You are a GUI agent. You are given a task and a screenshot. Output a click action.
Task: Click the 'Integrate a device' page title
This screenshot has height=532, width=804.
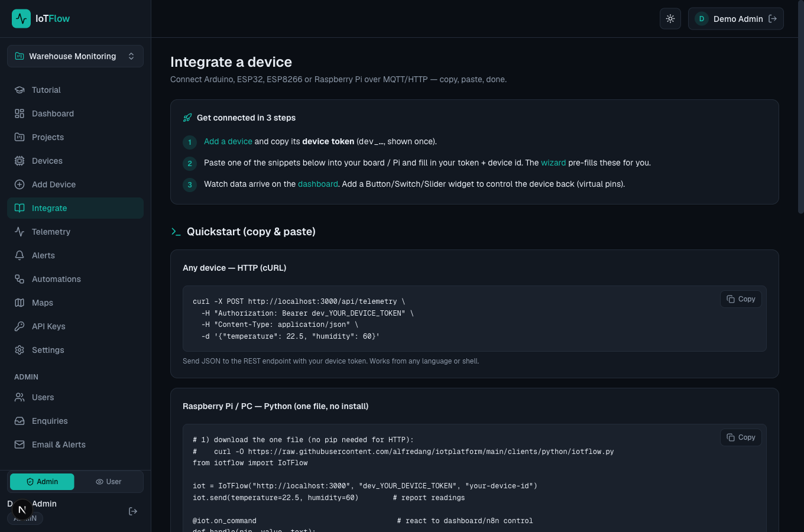click(231, 62)
